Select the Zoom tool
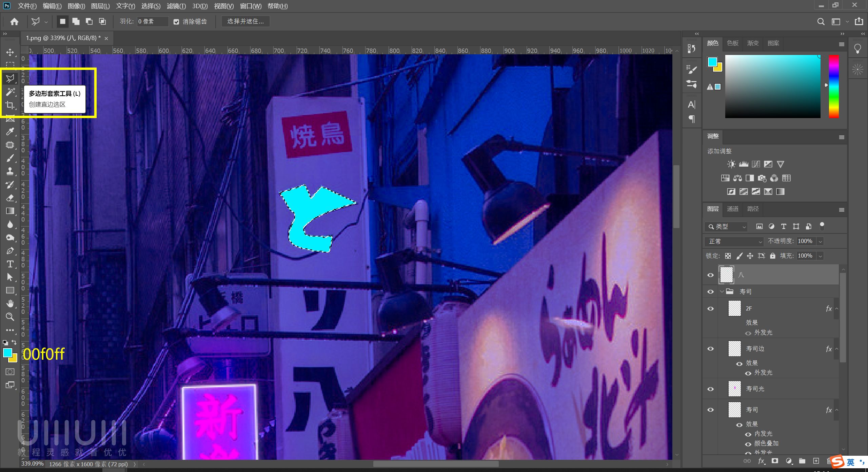 click(x=10, y=317)
